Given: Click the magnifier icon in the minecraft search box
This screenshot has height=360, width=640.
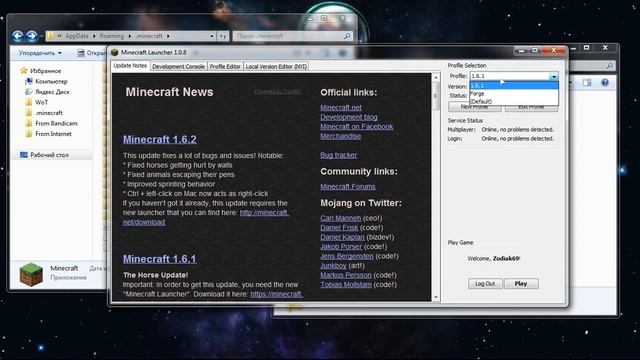Looking at the screenshot, I should point(347,36).
